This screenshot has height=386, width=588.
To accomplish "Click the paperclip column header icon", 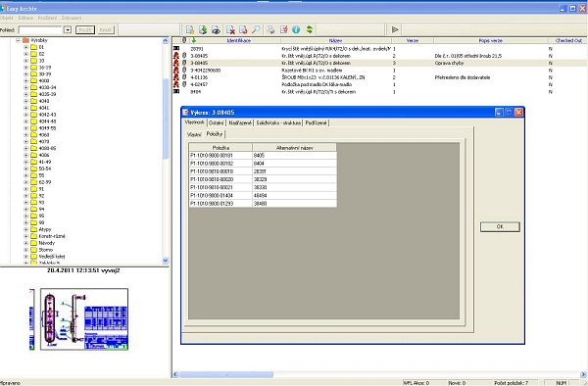I will (184, 40).
